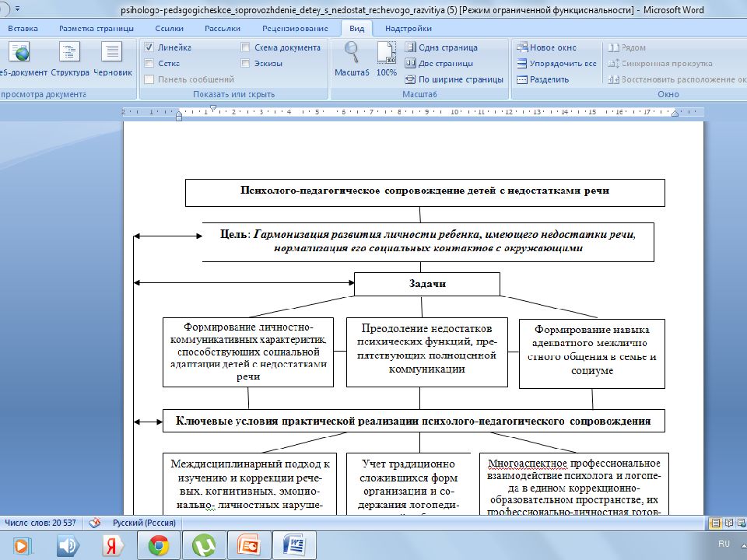Open the media player from the taskbar
Image resolution: width=747 pixels, height=560 pixels.
pos(22,545)
